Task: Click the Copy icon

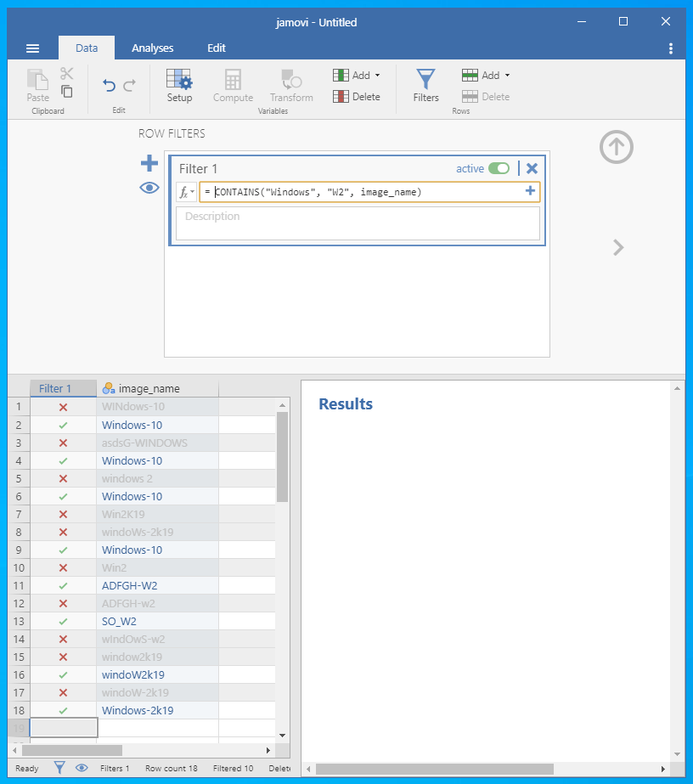Action: coord(66,92)
